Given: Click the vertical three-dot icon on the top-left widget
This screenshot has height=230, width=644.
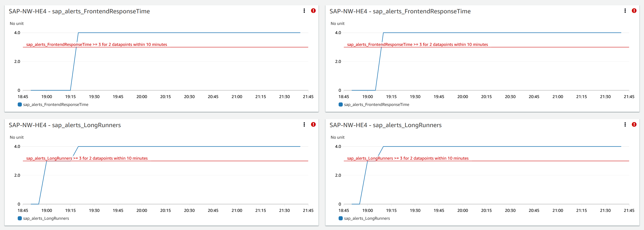Looking at the screenshot, I should 304,11.
